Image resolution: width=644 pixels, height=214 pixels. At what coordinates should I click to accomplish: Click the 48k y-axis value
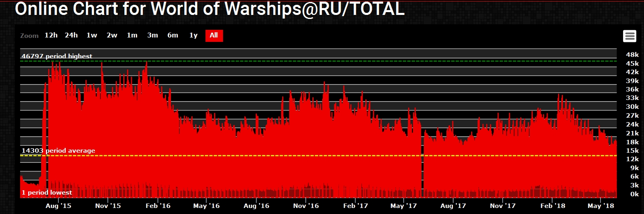tap(632, 55)
